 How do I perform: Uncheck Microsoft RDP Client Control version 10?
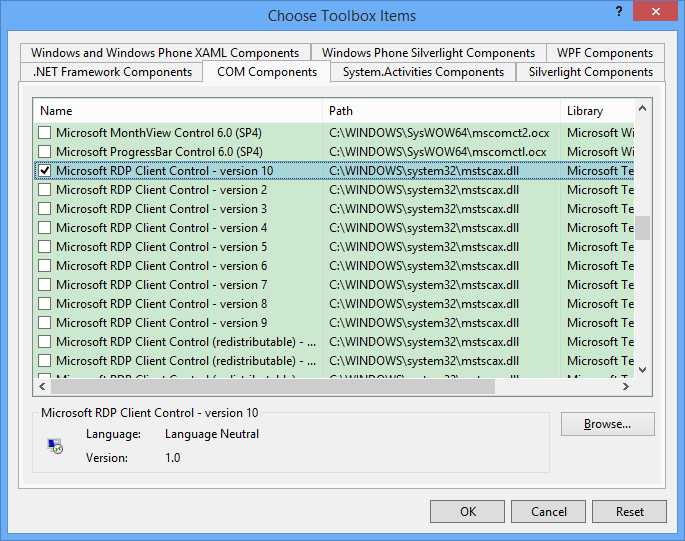pyautogui.click(x=45, y=170)
